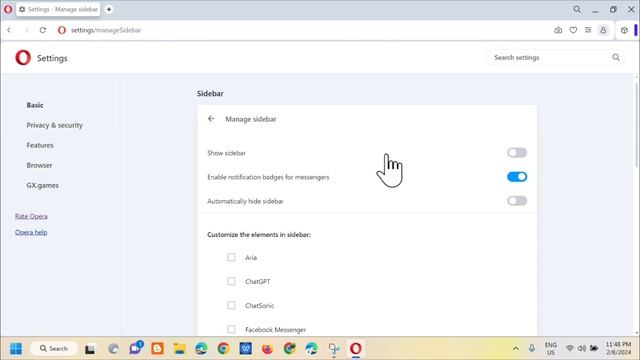Click the Opera logo beside Settings title

23,58
